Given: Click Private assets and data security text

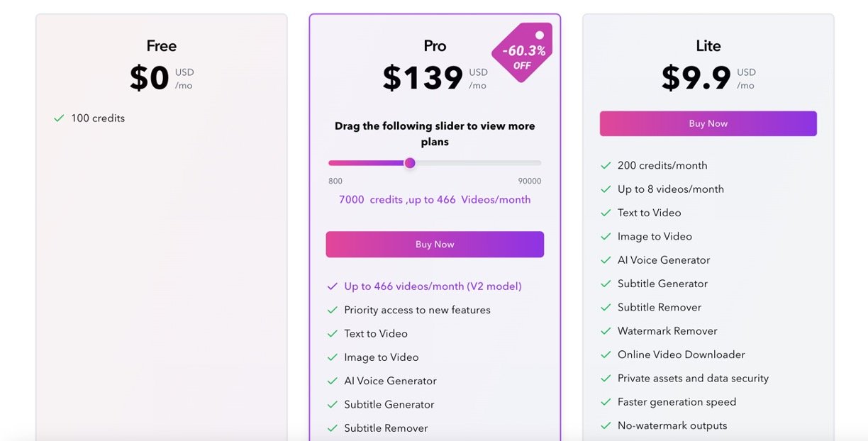Looking at the screenshot, I should (x=693, y=379).
